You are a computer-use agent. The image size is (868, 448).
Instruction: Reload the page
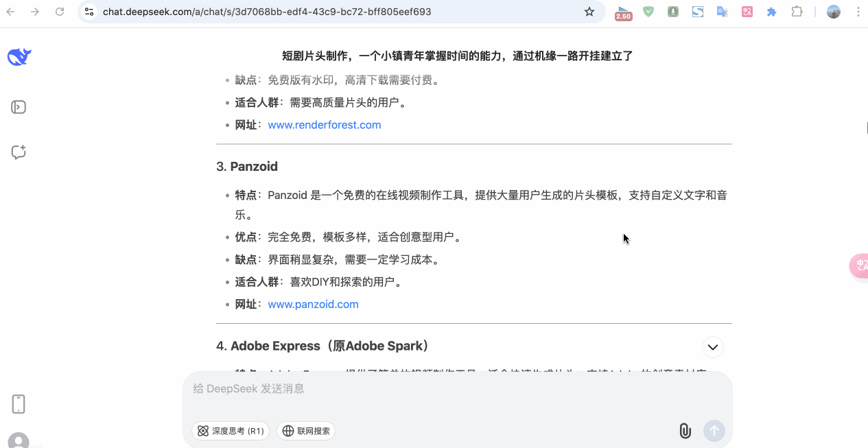point(60,12)
